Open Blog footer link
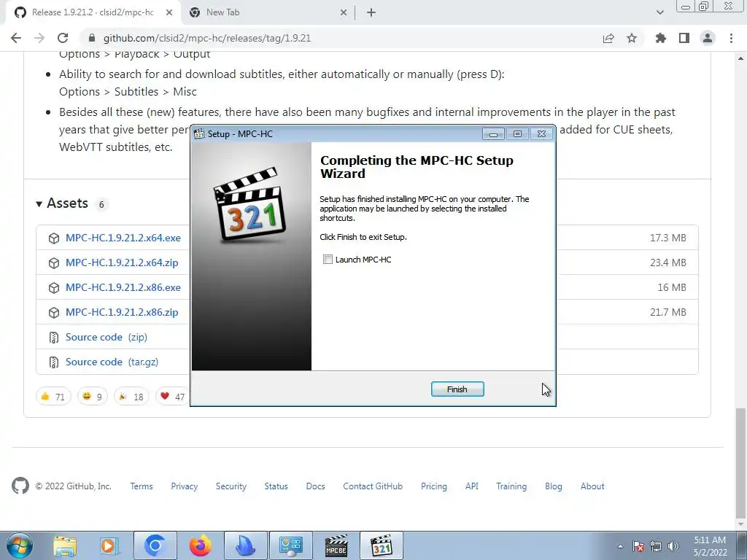This screenshot has height=560, width=747. [554, 486]
